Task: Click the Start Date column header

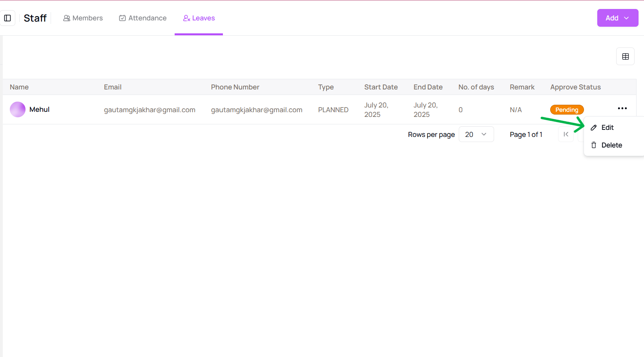Action: pos(381,87)
